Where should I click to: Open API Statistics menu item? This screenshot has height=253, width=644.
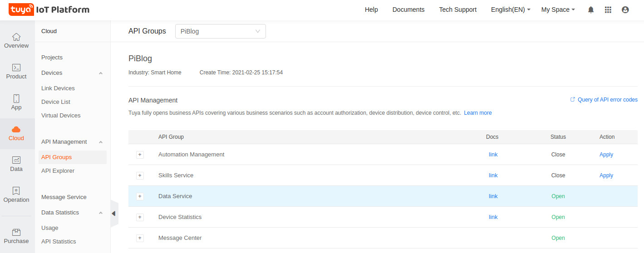59,242
